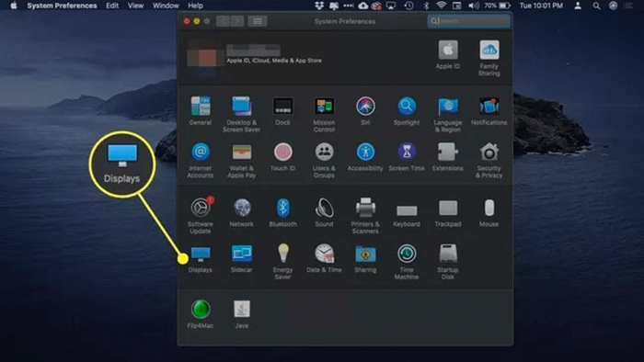
Task: Click the Search field in System Preferences
Action: 469,21
